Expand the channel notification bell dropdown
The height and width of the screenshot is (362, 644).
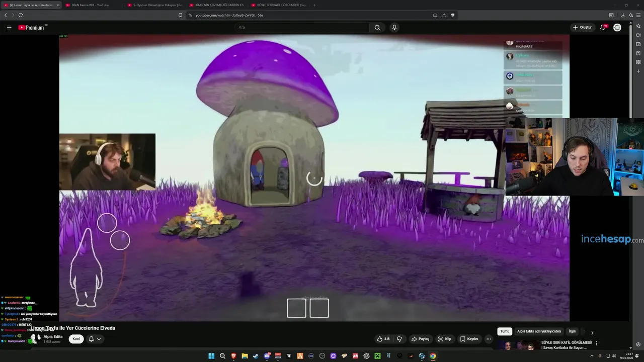[95, 339]
